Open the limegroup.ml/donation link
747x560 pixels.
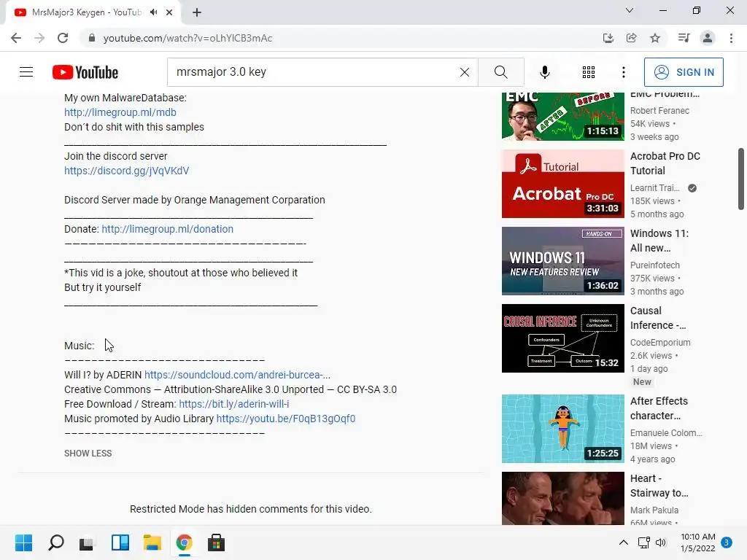pos(167,229)
